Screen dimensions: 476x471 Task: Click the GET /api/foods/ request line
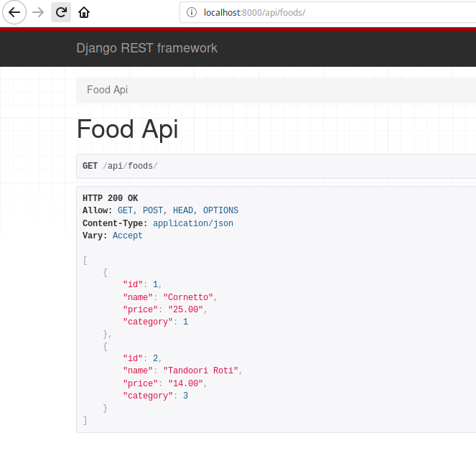coord(120,166)
